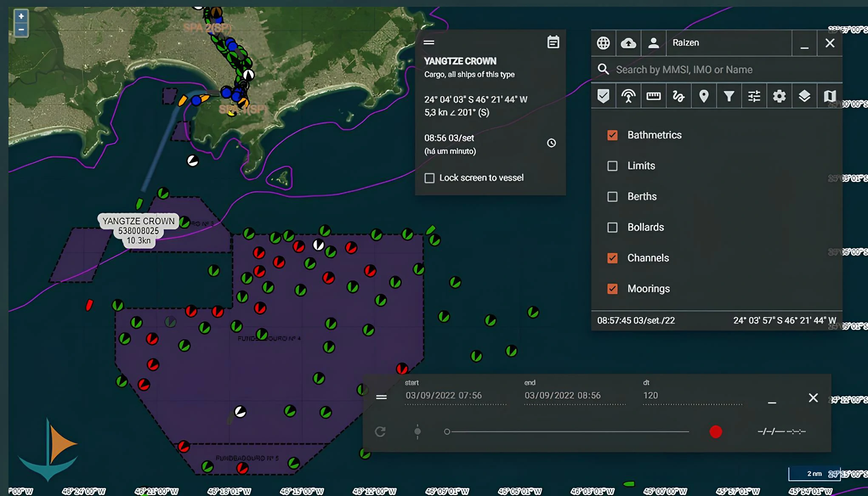Select the layers stack icon
The height and width of the screenshot is (496, 868).
[x=804, y=96]
